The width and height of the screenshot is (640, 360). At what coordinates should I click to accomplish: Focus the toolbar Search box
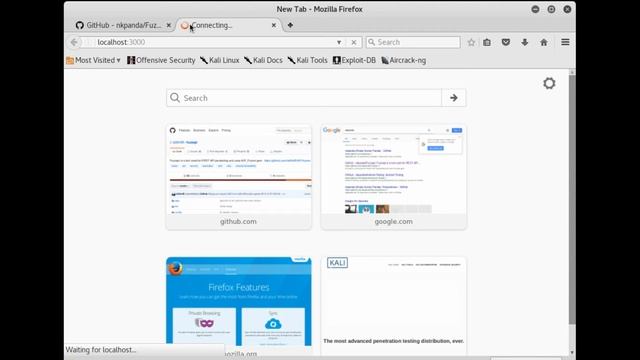(x=413, y=42)
